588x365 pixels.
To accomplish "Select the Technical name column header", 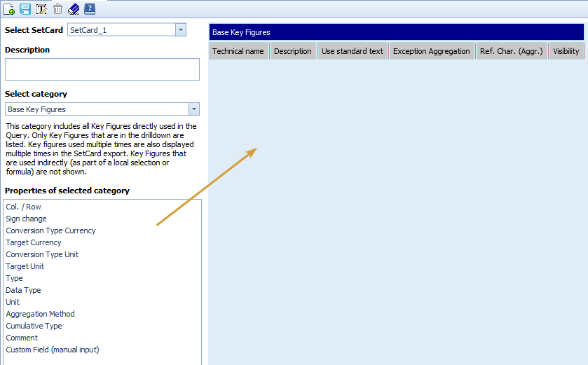I will [x=238, y=51].
